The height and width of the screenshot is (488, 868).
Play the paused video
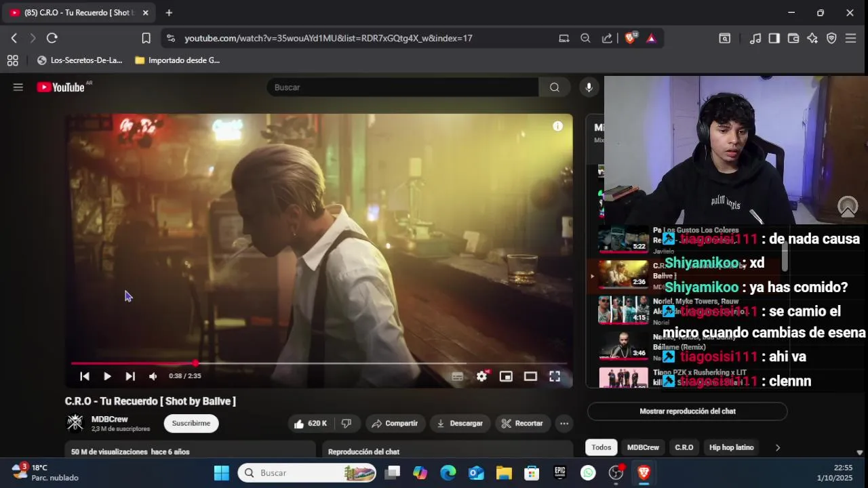click(107, 376)
